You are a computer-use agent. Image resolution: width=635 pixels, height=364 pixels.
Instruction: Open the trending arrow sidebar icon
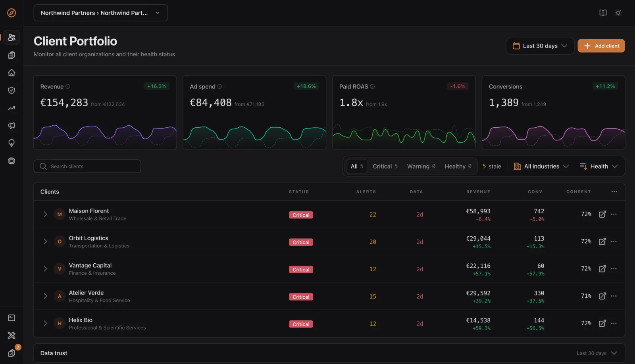[x=12, y=108]
